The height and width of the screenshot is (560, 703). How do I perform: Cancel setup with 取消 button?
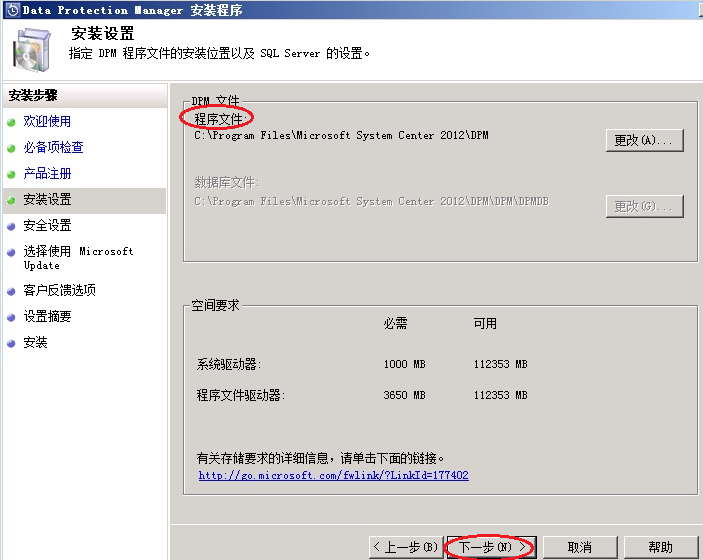tap(580, 547)
